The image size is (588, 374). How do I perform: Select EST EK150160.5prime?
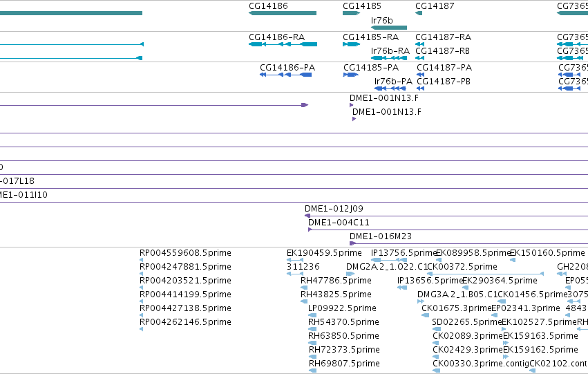547,253
